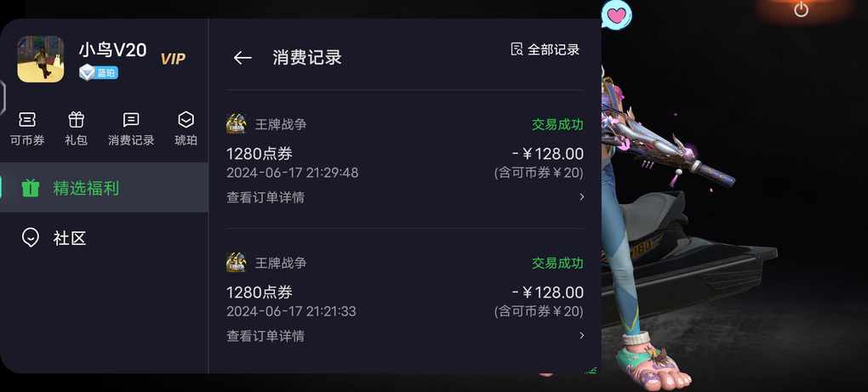Open 查看订单详情 for first transaction
Viewport: 868px width, 392px height.
[x=266, y=197]
